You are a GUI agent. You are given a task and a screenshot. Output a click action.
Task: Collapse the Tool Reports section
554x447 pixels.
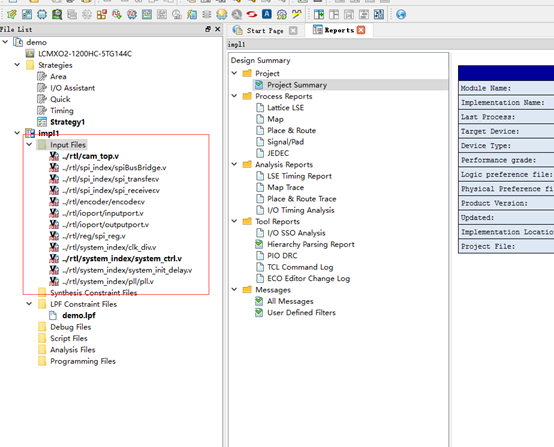tap(234, 221)
